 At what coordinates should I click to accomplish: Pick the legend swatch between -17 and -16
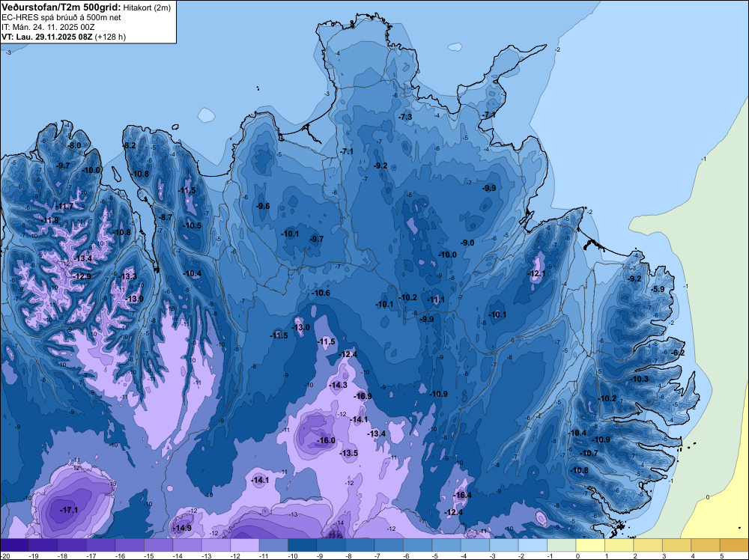101,545
